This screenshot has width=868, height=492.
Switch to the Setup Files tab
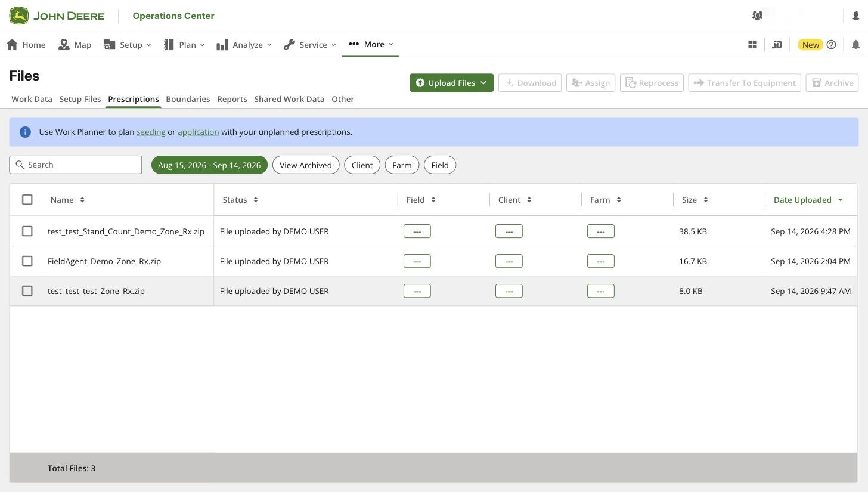pyautogui.click(x=80, y=99)
